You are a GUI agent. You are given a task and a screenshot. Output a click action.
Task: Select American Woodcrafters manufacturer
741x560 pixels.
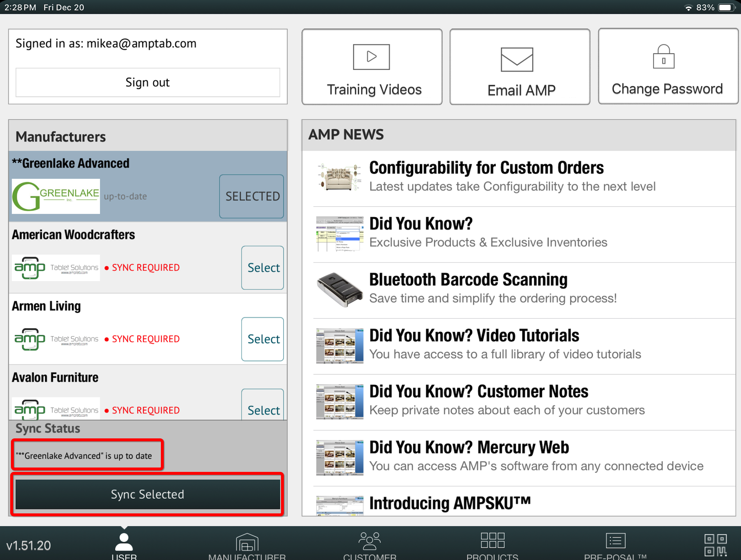pos(262,268)
